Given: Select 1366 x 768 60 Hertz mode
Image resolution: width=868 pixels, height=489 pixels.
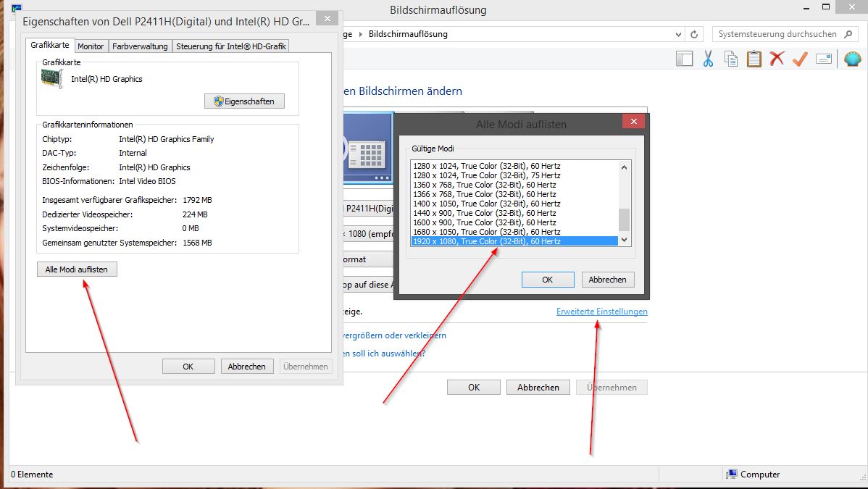Looking at the screenshot, I should tap(514, 194).
